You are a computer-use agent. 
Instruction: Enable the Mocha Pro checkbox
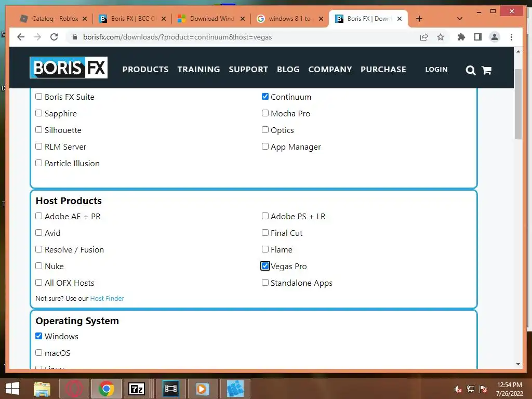(x=265, y=113)
